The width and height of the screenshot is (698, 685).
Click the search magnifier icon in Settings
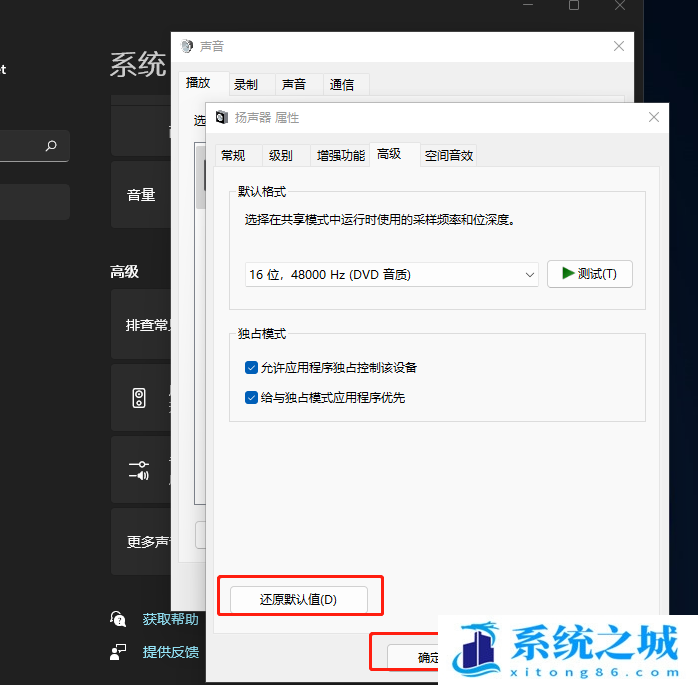[x=51, y=146]
